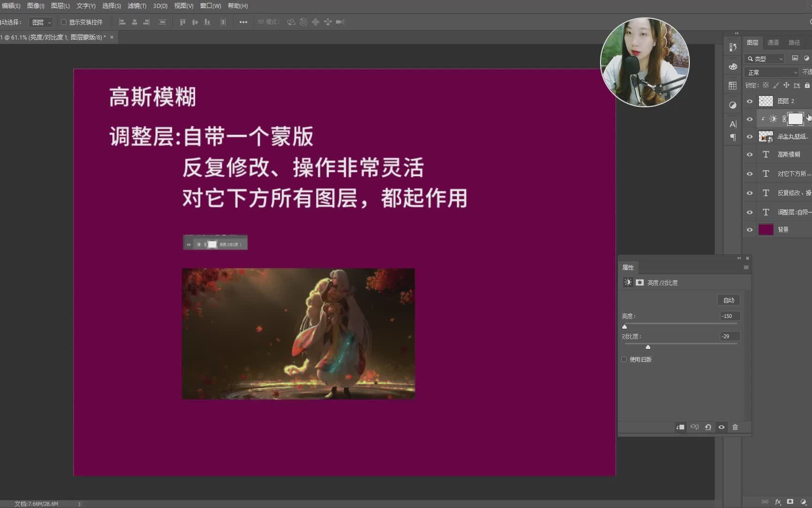Open the History panel icon

733,47
